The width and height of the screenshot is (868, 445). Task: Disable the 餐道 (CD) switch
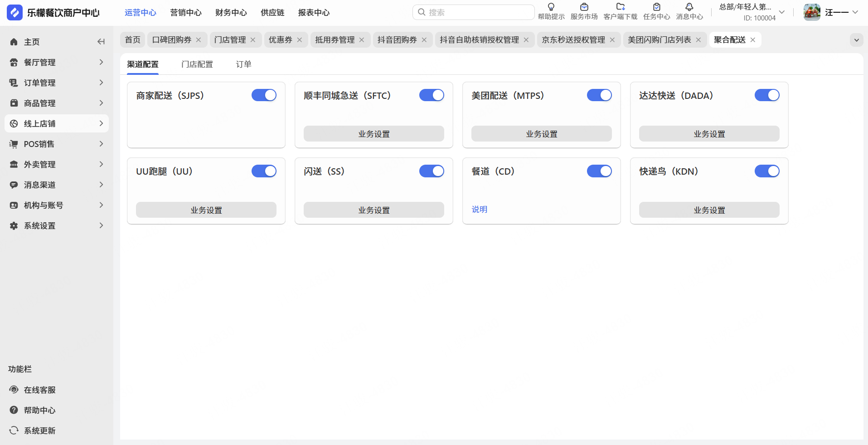coord(600,171)
